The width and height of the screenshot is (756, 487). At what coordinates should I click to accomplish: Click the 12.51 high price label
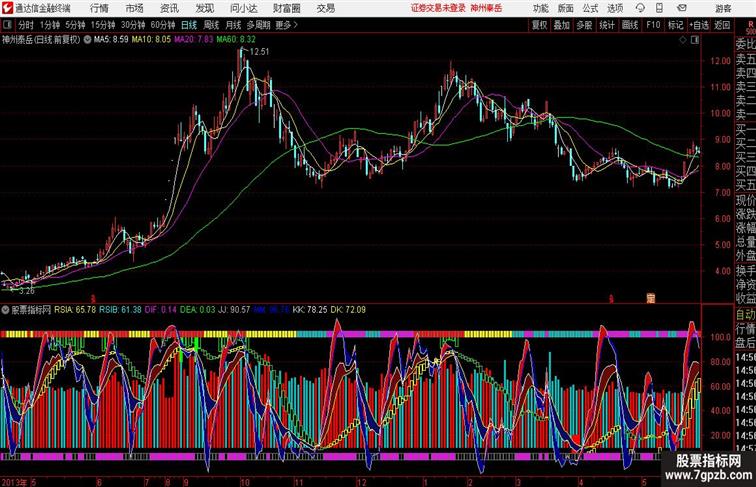(x=259, y=52)
